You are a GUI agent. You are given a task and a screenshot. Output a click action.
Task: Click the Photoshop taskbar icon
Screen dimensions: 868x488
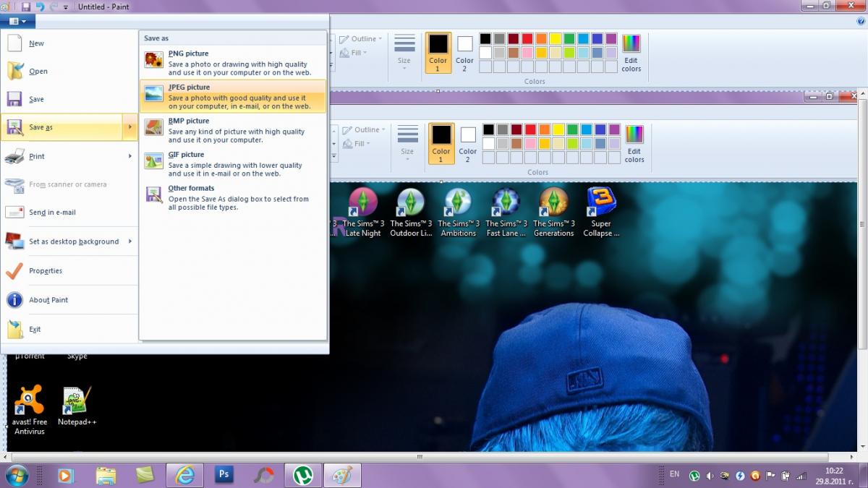[x=224, y=475]
